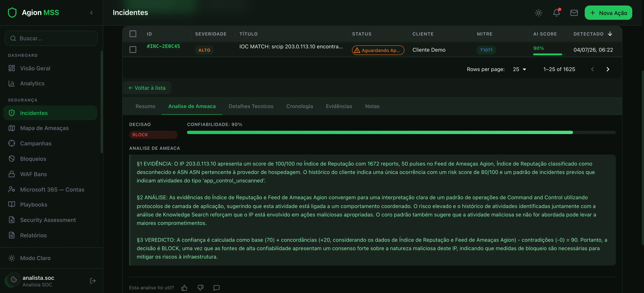Open Microsoft 365 — Contas

[50, 189]
